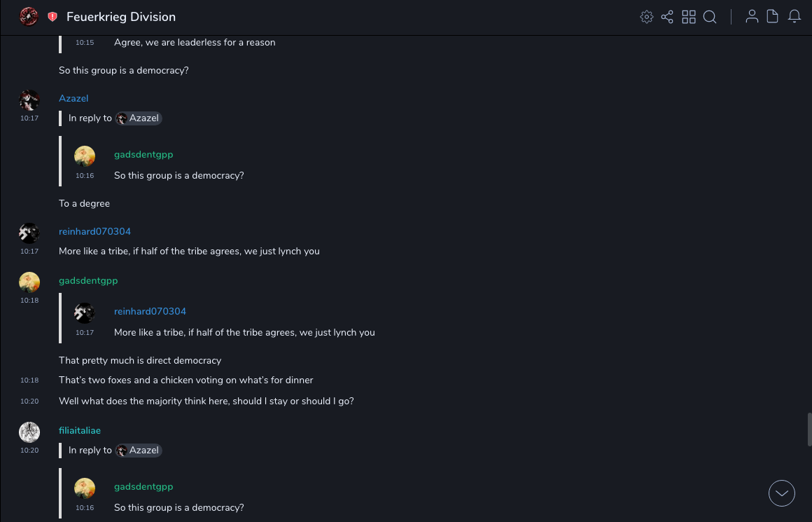
Task: Open the room settings gear icon
Action: (647, 17)
